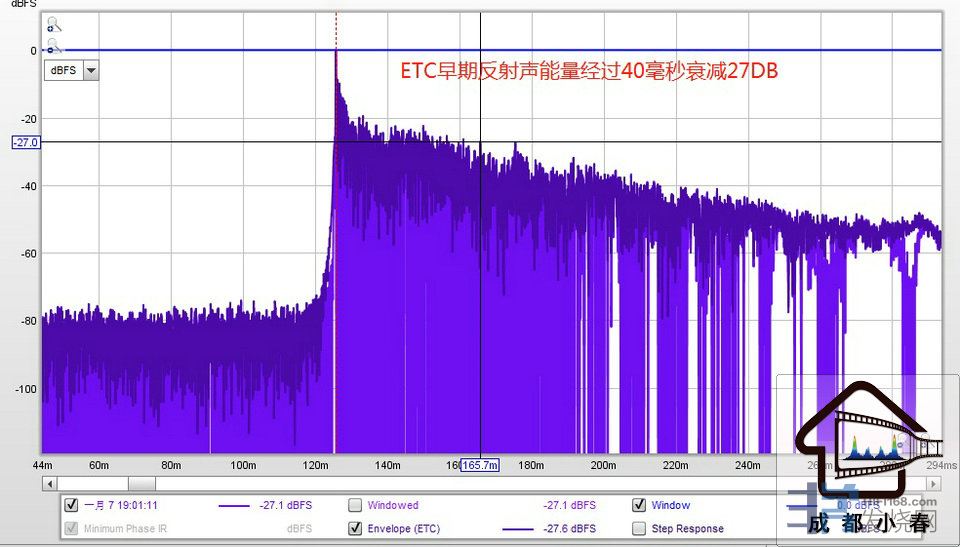This screenshot has width=960, height=547.
Task: Click the Minimum Phase IR checkbox
Action: click(71, 528)
